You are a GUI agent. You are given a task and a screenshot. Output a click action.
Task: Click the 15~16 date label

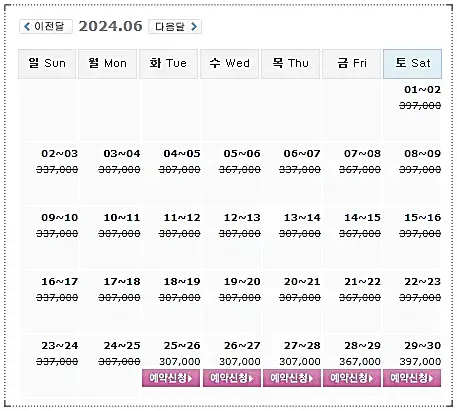click(x=422, y=218)
